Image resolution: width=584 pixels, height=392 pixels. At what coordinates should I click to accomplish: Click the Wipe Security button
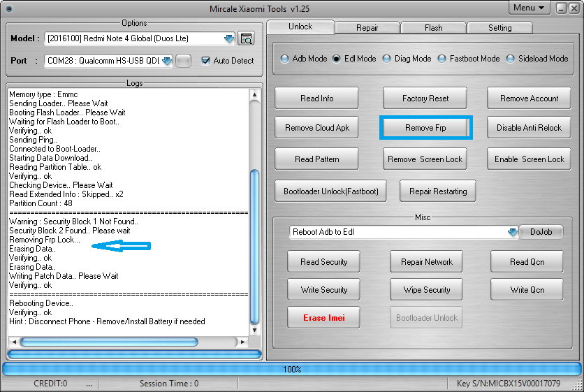tap(426, 290)
